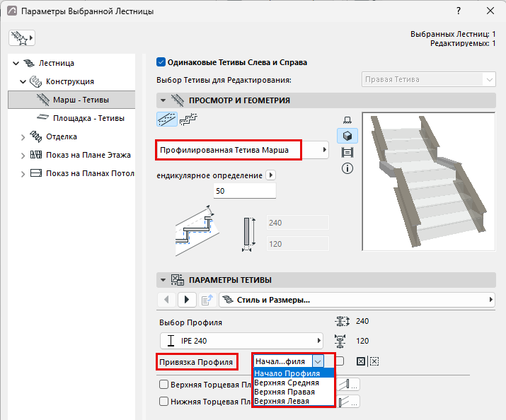Click the profile height 240 value
The image size is (506, 420).
pyautogui.click(x=362, y=321)
